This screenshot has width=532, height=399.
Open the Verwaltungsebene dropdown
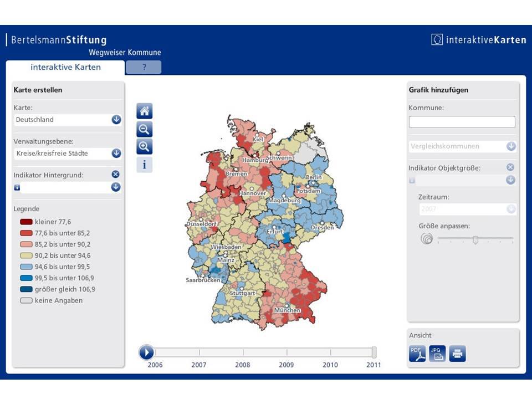68,153
